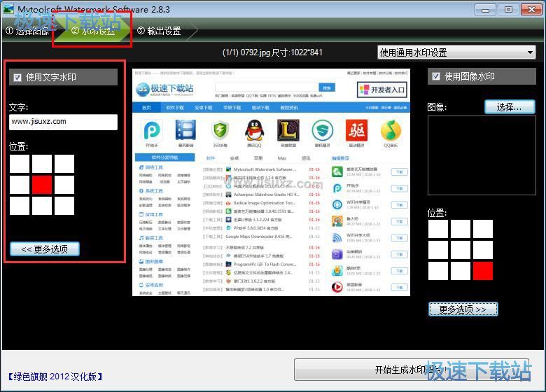Click the 更多选项 >> button for image watermark
The height and width of the screenshot is (392, 546).
pos(463,309)
